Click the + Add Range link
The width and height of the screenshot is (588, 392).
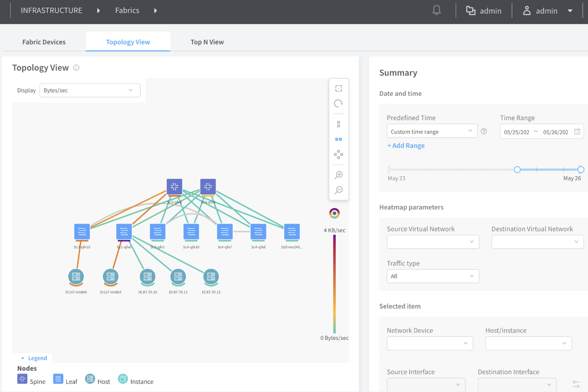(406, 145)
